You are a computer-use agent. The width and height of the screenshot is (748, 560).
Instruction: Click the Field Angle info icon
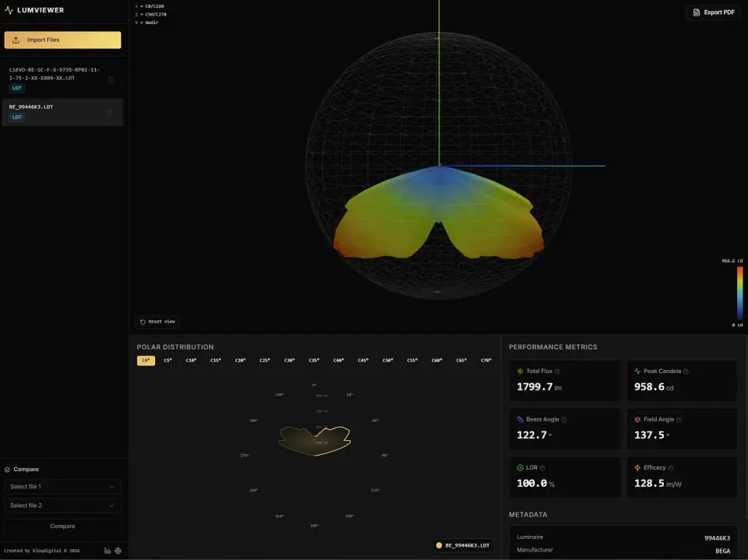(679, 420)
